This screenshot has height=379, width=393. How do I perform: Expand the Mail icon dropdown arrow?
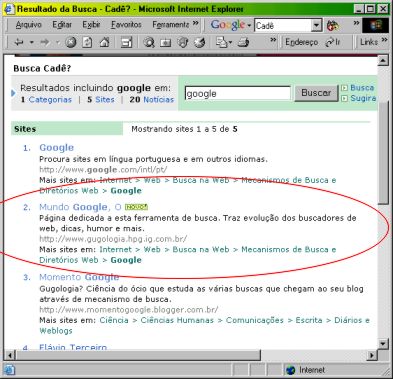(230, 43)
